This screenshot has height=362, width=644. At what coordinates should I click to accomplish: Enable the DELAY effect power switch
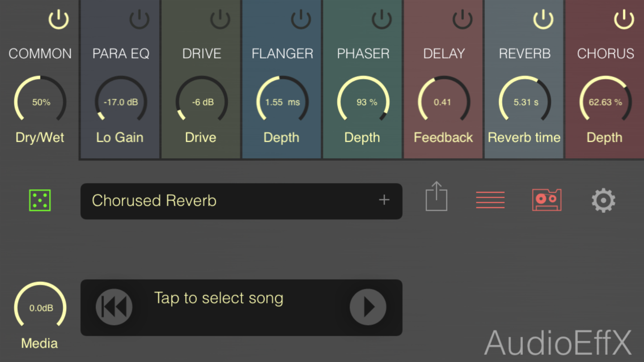click(462, 19)
